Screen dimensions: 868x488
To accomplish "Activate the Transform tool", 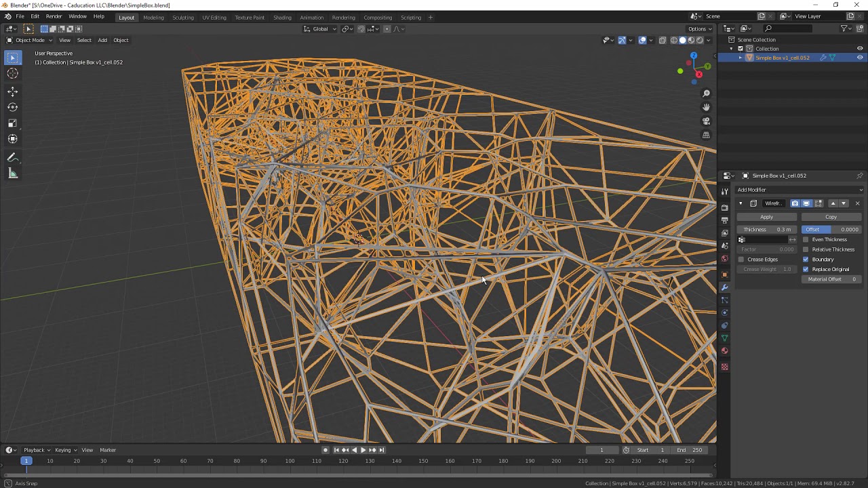I will [x=12, y=139].
